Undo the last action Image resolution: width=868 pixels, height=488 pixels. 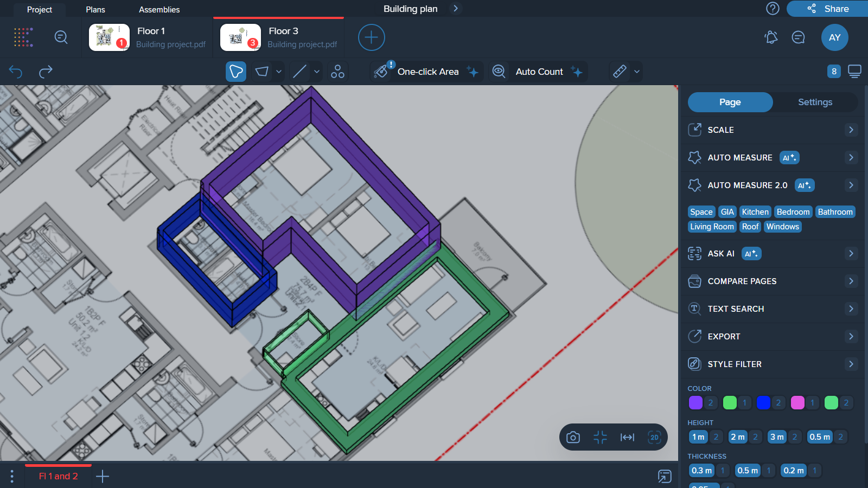pos(16,71)
